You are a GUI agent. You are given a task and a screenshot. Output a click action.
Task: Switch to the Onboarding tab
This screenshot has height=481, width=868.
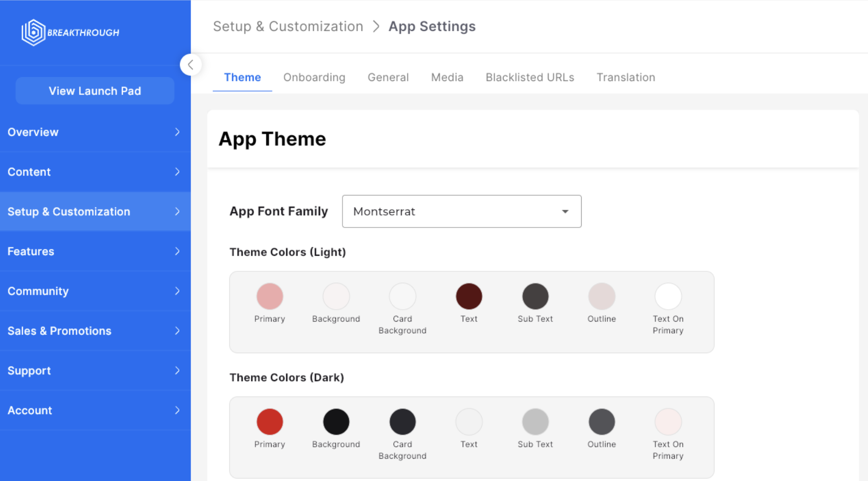[x=314, y=77]
